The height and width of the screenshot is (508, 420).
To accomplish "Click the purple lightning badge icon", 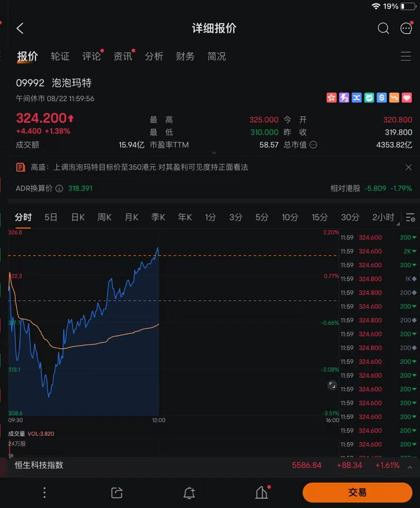I will click(344, 97).
